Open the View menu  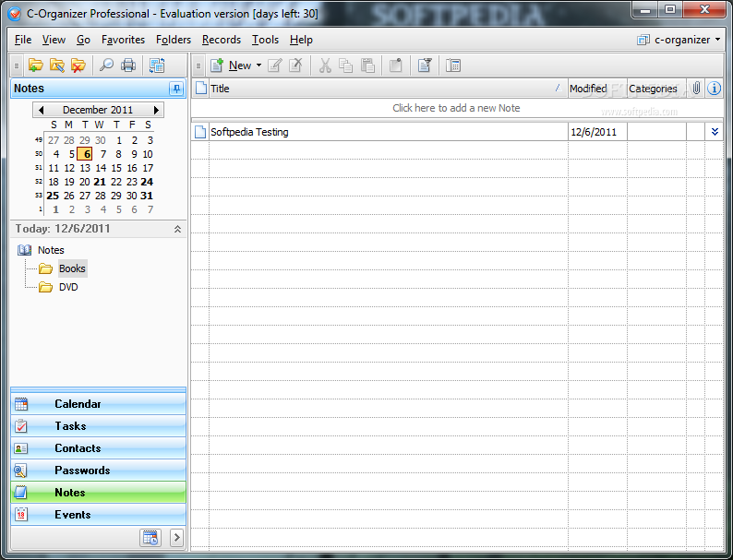point(54,40)
